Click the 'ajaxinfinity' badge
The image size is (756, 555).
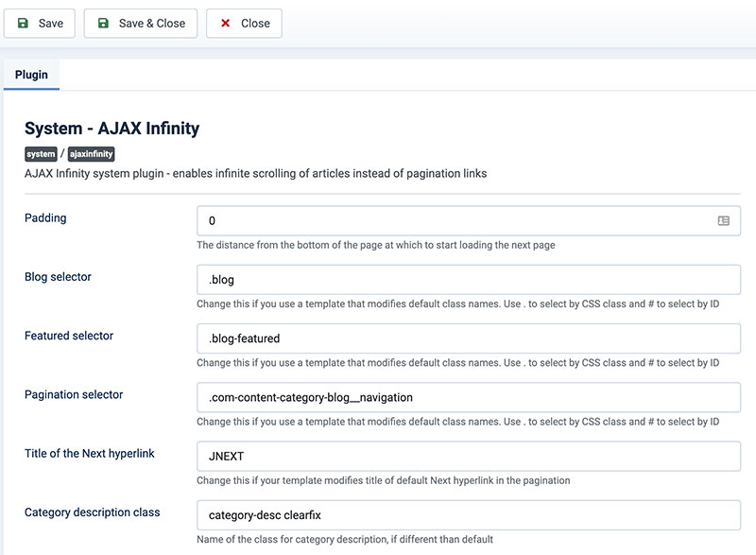click(91, 154)
